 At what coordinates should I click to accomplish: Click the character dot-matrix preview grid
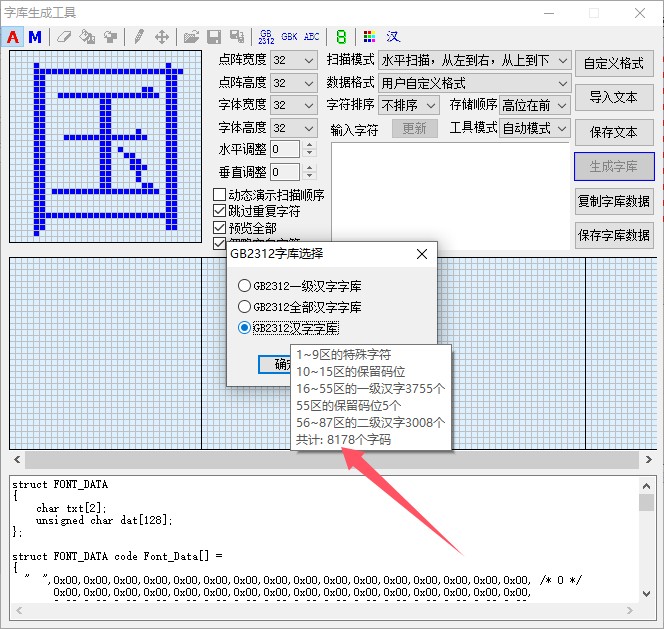[x=105, y=147]
